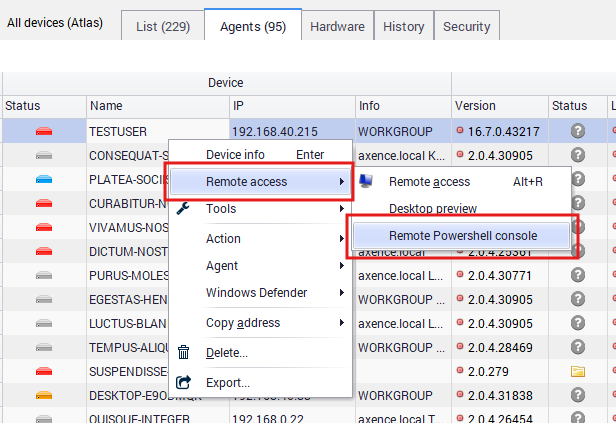Click the Export arrow icon
The height and width of the screenshot is (423, 616).
pyautogui.click(x=183, y=382)
